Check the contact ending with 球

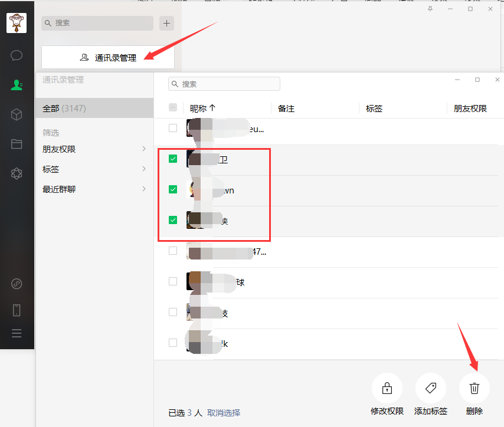173,281
